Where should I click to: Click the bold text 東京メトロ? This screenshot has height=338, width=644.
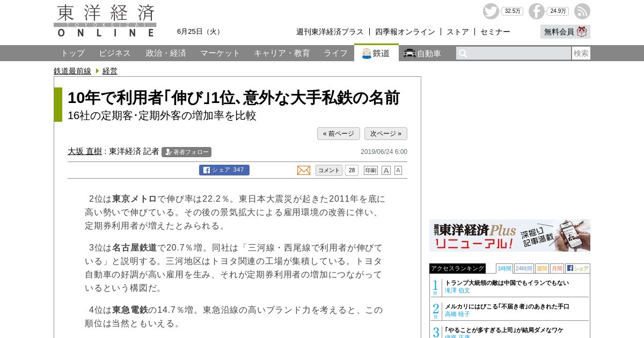[135, 199]
